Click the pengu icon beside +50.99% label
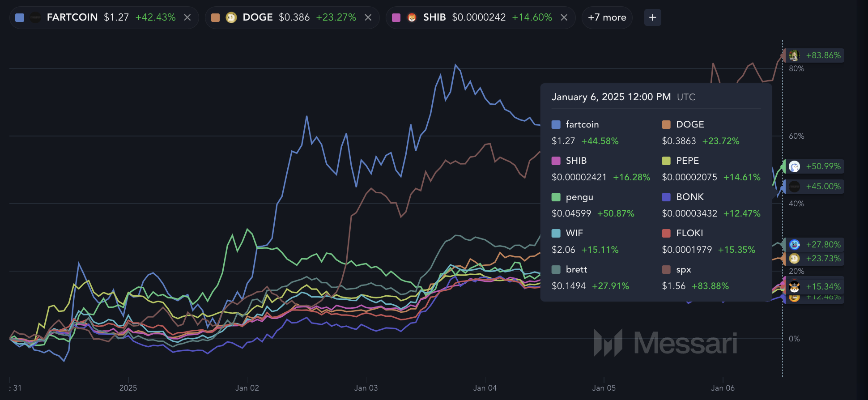Viewport: 868px width, 400px height. tap(794, 166)
